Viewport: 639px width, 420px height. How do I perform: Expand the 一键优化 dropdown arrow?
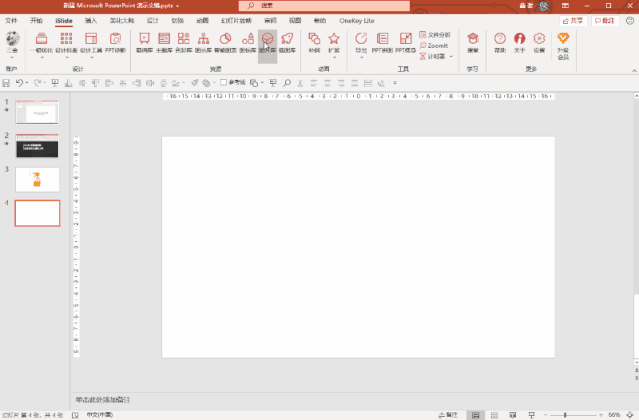click(42, 58)
